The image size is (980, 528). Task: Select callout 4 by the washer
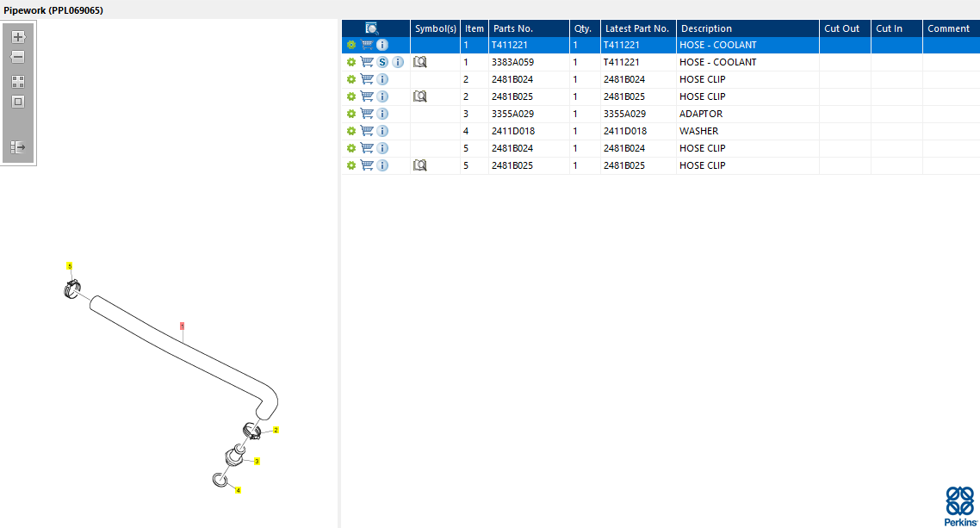coord(239,490)
